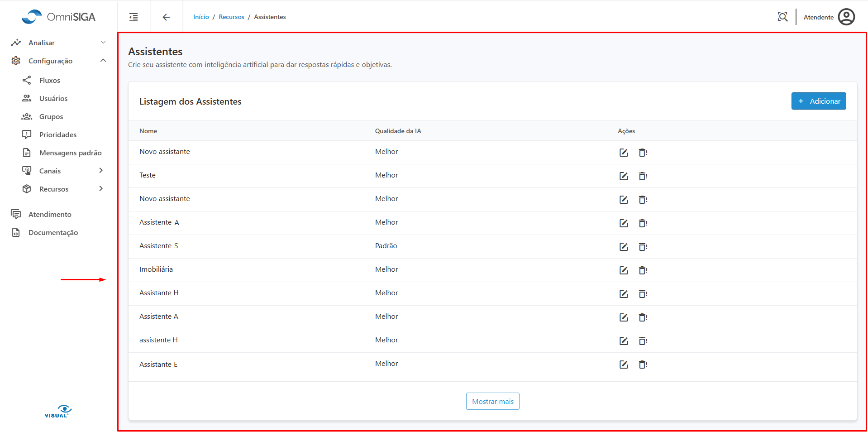Screen dimensions: 868x432
Task: Edit the Teste assistant
Action: point(624,176)
